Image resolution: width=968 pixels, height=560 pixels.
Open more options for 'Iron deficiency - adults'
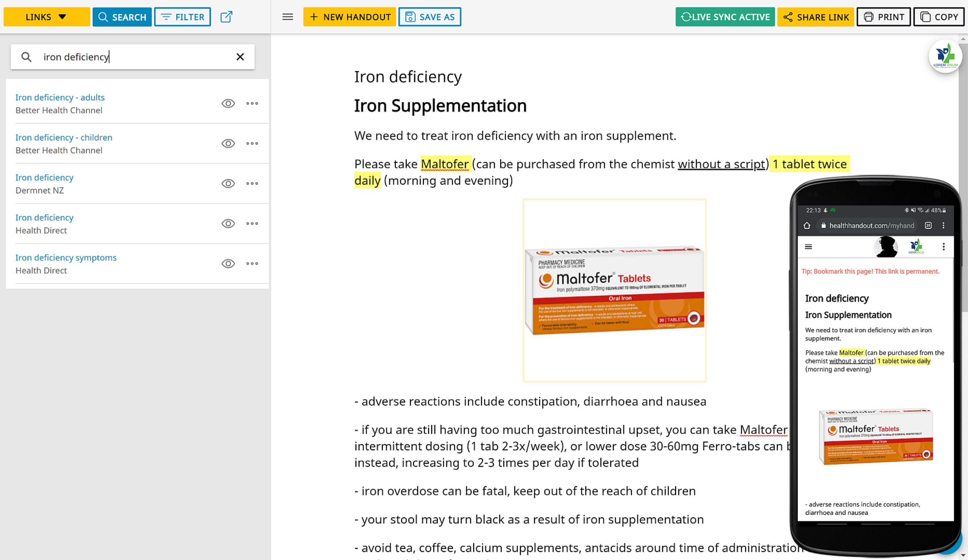point(252,103)
